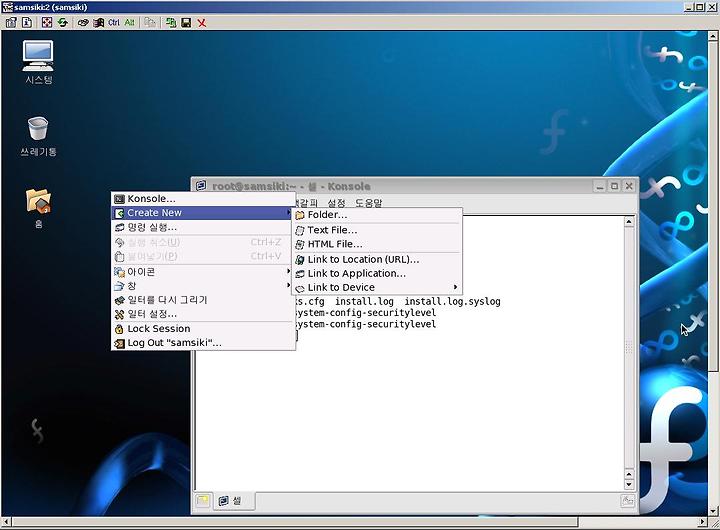The image size is (720, 530).
Task: Show connection info icon in VNC toolbar
Action: click(27, 22)
